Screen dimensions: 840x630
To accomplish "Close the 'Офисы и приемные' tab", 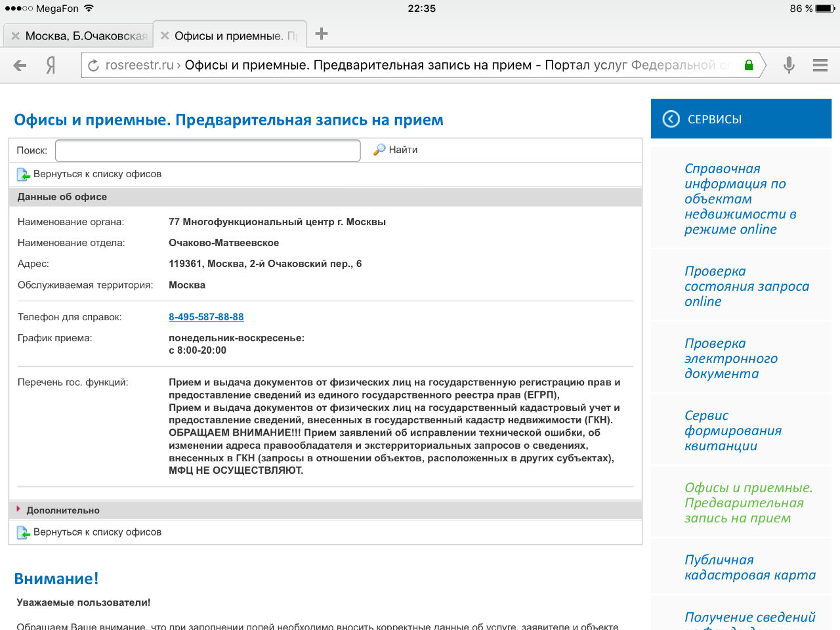I will point(165,36).
